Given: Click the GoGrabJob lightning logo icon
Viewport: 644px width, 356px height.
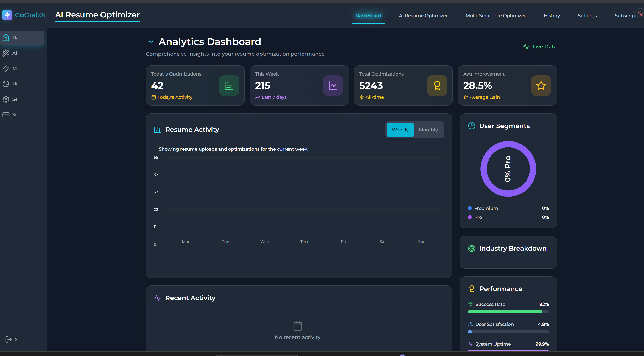Looking at the screenshot, I should tap(7, 15).
